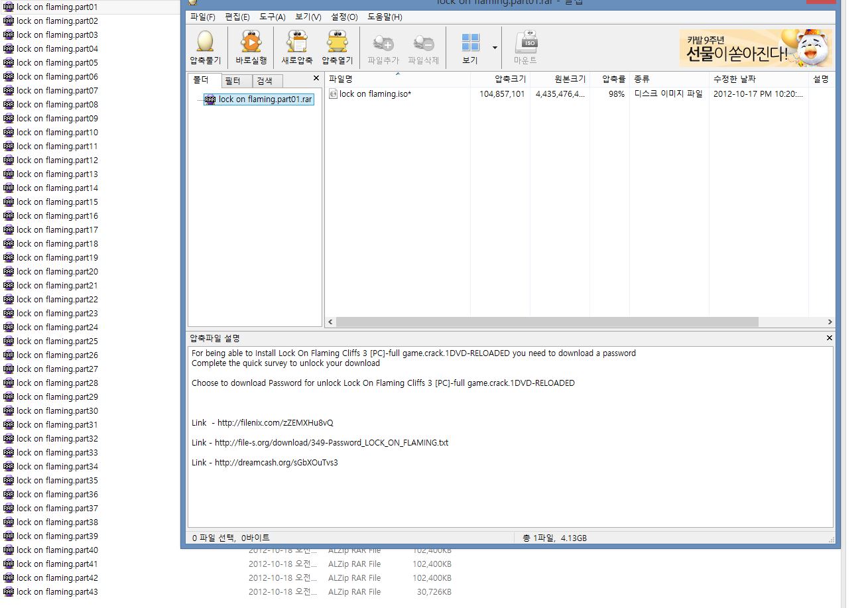This screenshot has height=608, width=868.
Task: Click RAR icon of lock on flaming.part15
Action: coord(9,202)
